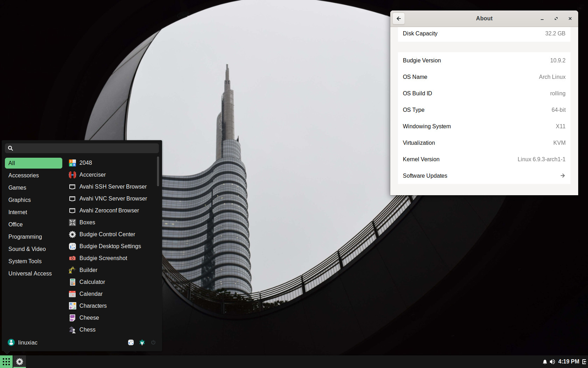588x368 pixels.
Task: Open the Raven sidebar icon beside the clock
Action: (584, 362)
